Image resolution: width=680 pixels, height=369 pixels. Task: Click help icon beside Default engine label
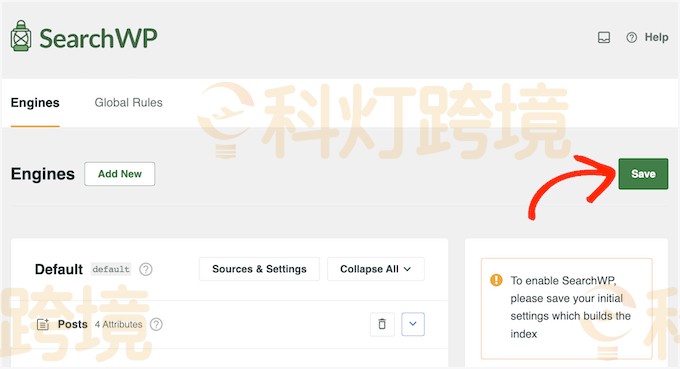146,269
